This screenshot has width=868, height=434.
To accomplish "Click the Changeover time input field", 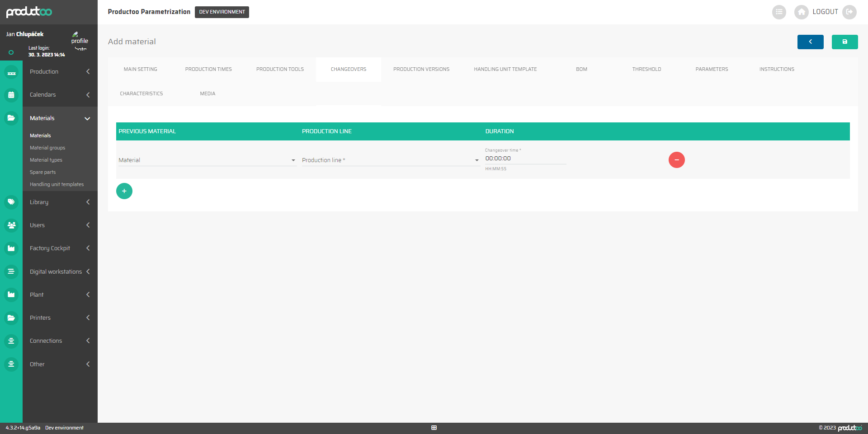I will 525,159.
